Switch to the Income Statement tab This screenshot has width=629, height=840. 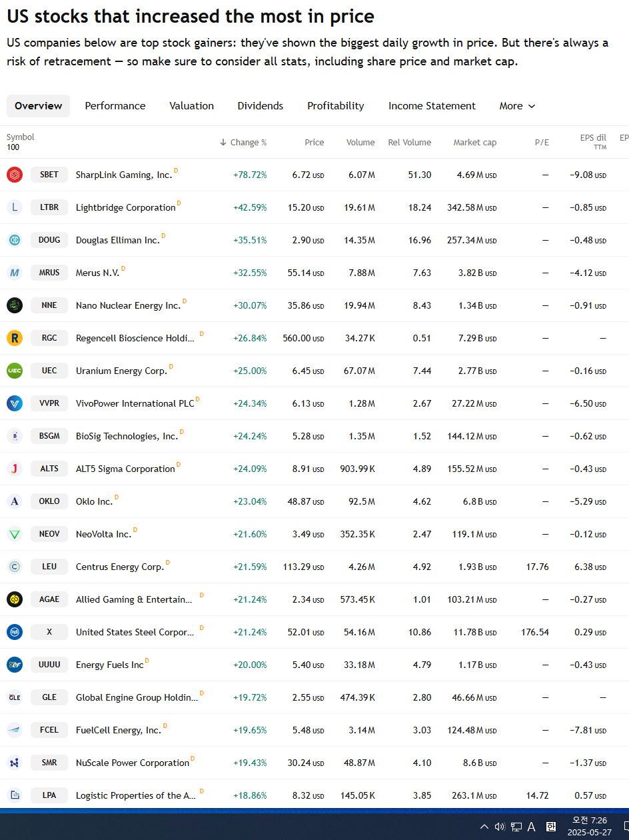tap(432, 106)
